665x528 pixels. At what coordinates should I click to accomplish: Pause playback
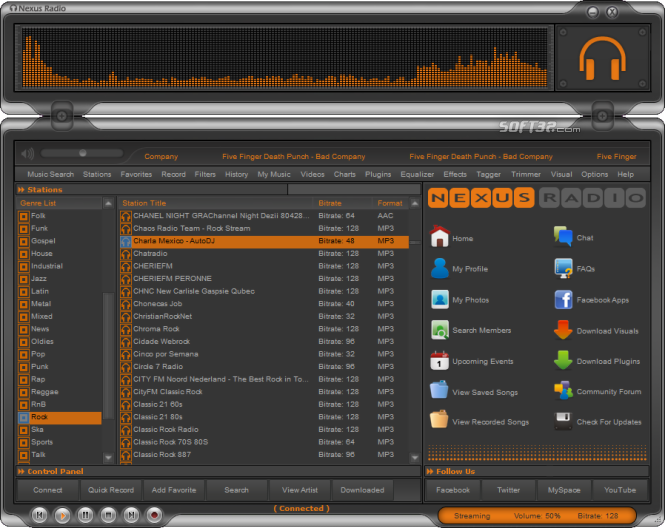point(85,515)
